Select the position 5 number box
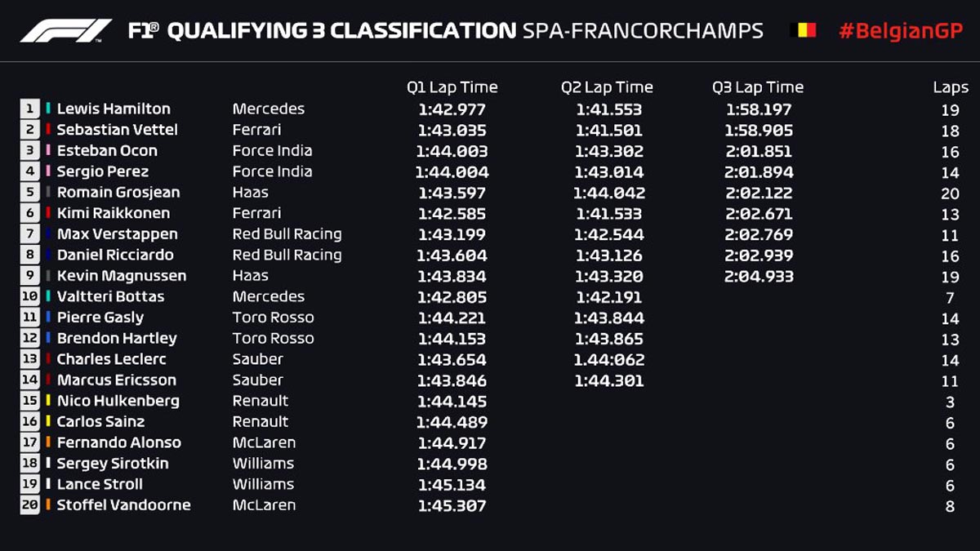Screen dimensions: 980x551 click(30, 193)
